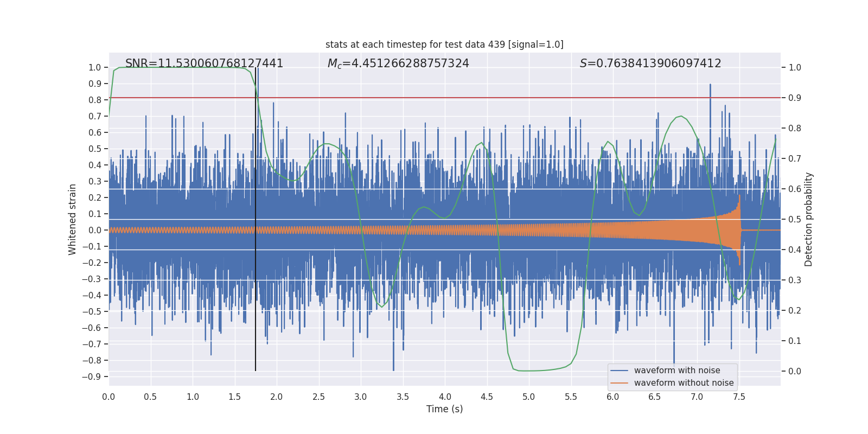Select the chirp mass Mc=4.45 annotation
This screenshot has height=434, width=868.
click(398, 63)
